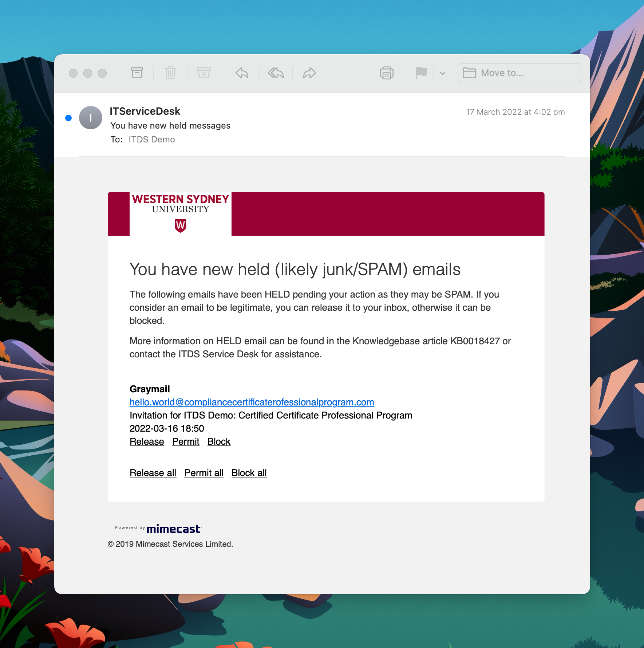The image size is (644, 648).
Task: Click the Release all link
Action: [153, 473]
